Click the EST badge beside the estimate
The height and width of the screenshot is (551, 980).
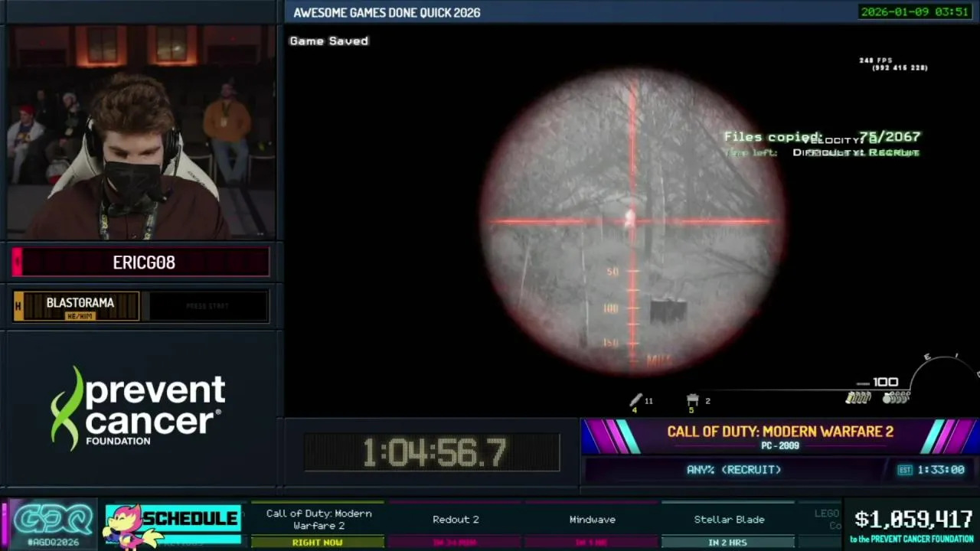905,470
